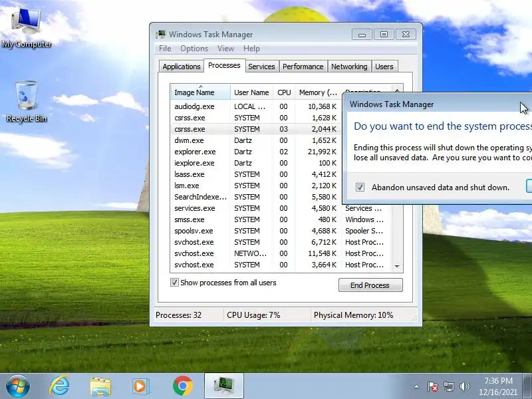Show hidden tray icons arrow
The height and width of the screenshot is (399, 532).
tap(417, 386)
